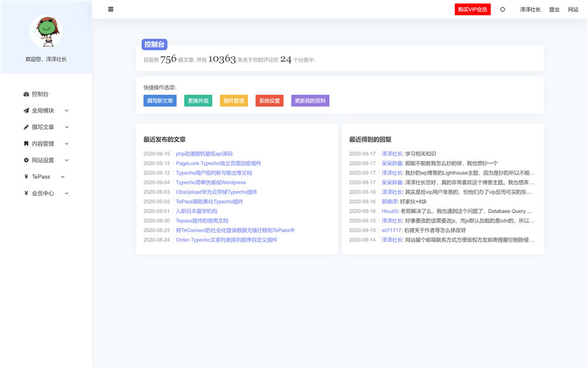Image resolution: width=588 pixels, height=368 pixels.
Task: Click the yen icon beside TePass
Action: click(26, 177)
